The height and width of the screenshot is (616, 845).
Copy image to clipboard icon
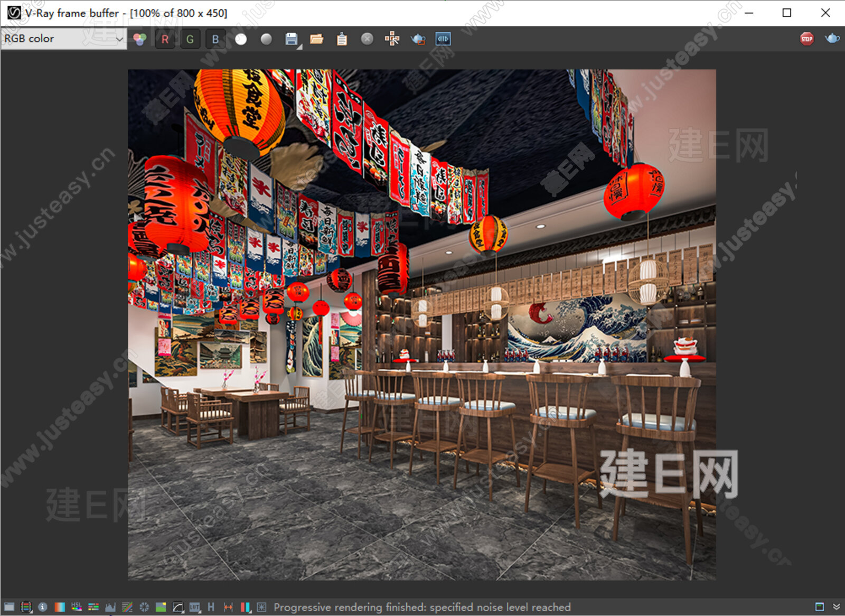(x=342, y=39)
